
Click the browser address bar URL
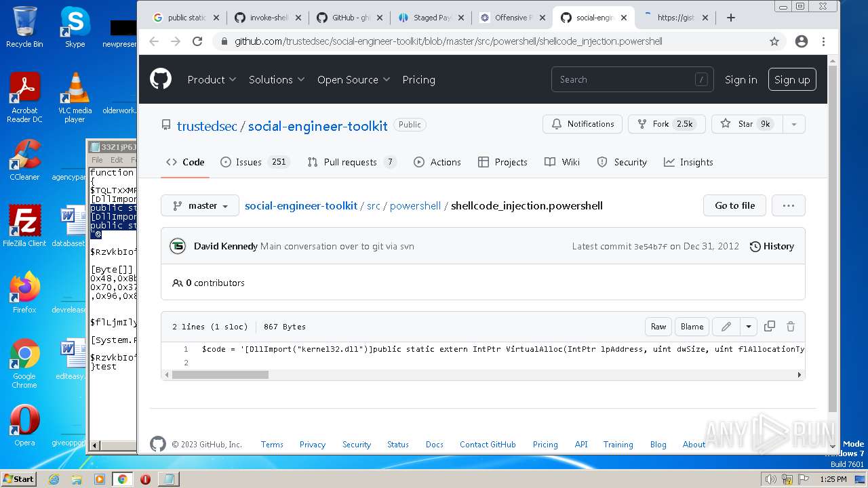[448, 41]
